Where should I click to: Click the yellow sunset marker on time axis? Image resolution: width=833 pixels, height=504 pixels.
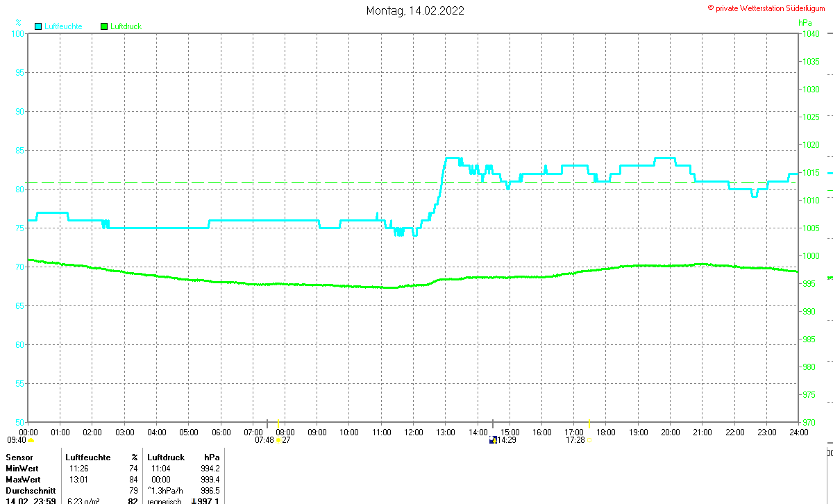coord(589,423)
